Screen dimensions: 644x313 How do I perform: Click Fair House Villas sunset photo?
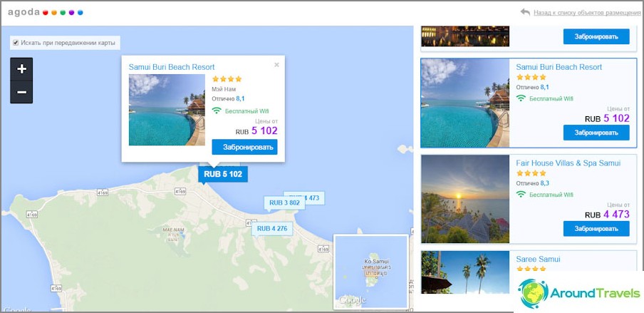465,199
